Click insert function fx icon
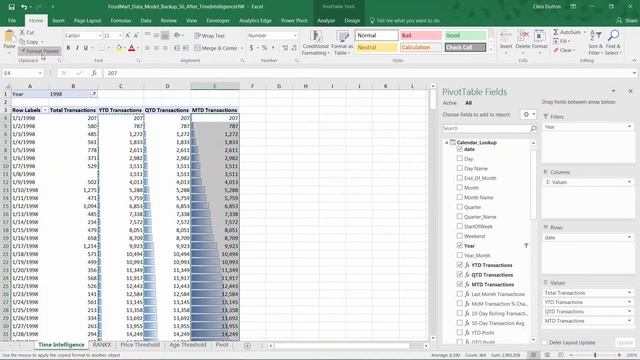The image size is (640, 360). click(94, 73)
